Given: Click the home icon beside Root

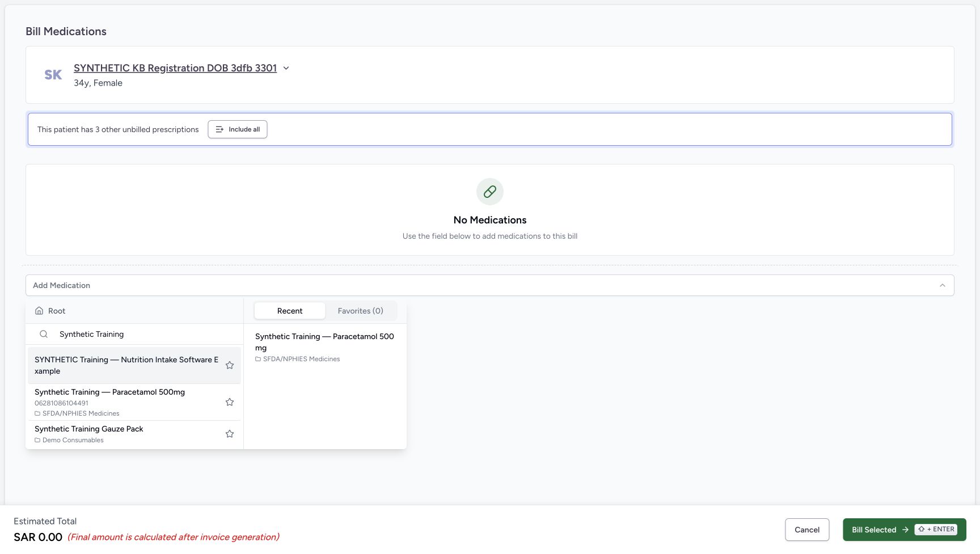Looking at the screenshot, I should [39, 311].
